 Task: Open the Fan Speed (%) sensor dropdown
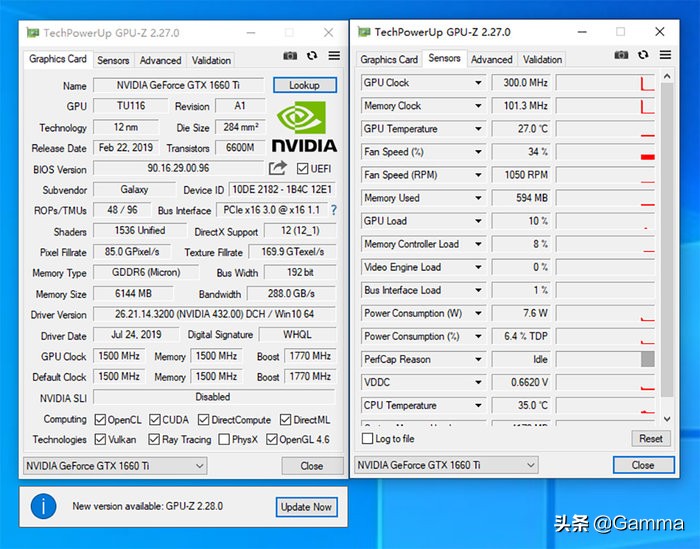[x=478, y=152]
